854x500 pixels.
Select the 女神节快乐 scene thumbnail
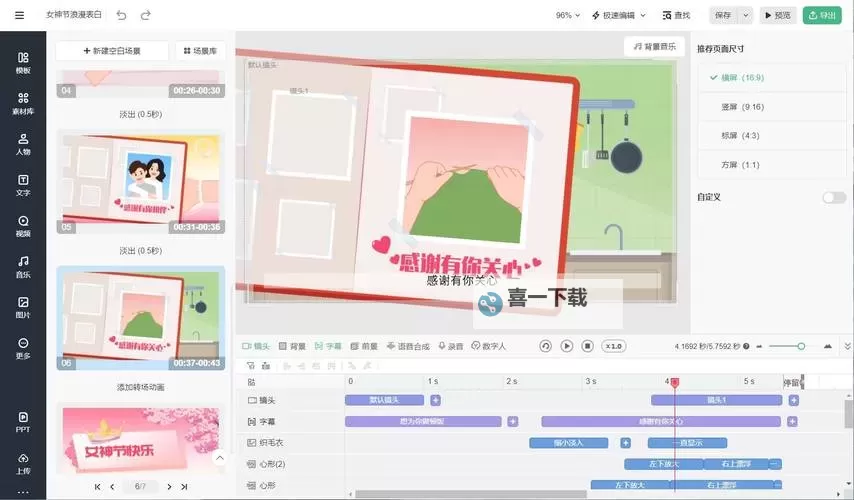click(141, 439)
